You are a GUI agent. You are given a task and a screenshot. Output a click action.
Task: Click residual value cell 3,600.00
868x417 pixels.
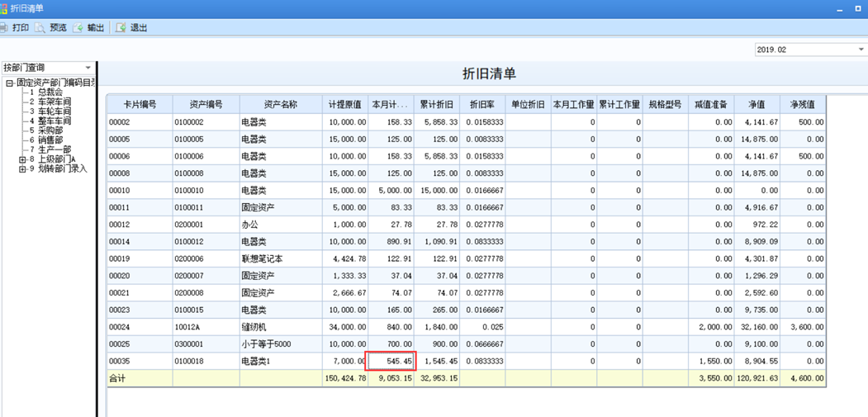(x=802, y=327)
